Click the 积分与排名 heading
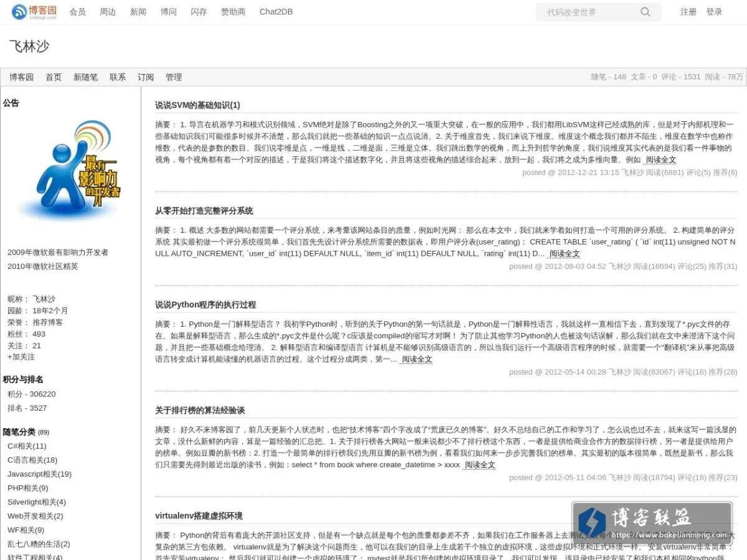 (23, 380)
